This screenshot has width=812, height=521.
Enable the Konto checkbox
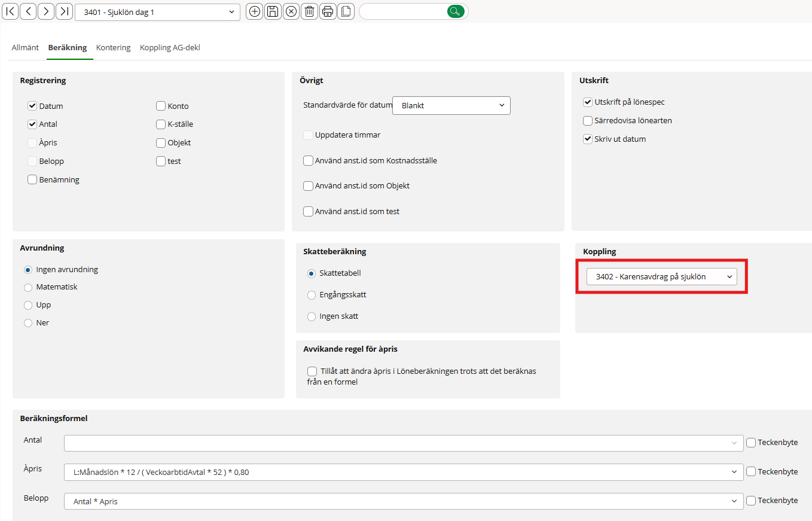pos(161,106)
